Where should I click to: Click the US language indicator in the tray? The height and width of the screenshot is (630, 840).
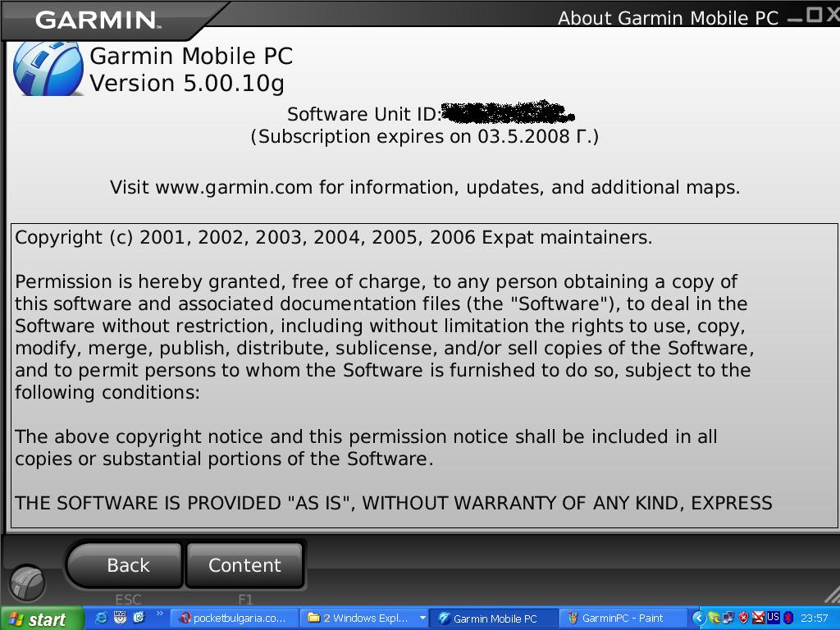click(x=773, y=617)
